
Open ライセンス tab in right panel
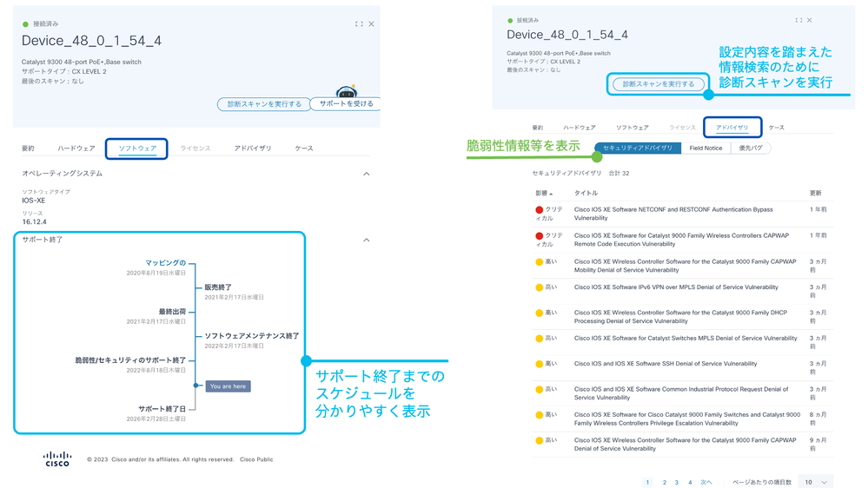click(x=682, y=128)
